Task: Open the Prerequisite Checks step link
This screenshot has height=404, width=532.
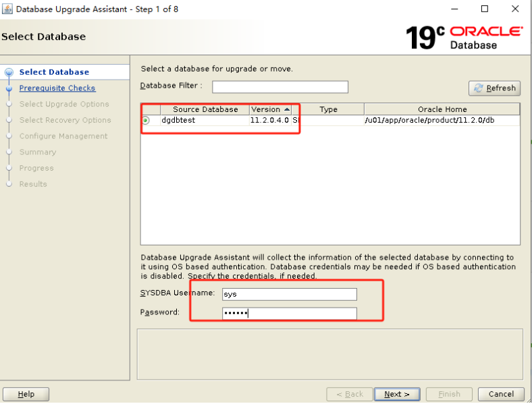Action: [x=57, y=88]
